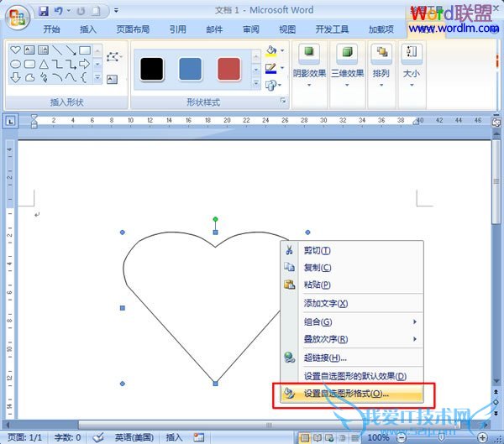Open the Office button menu
Screen dimensions: 504x444
pyautogui.click(x=18, y=17)
